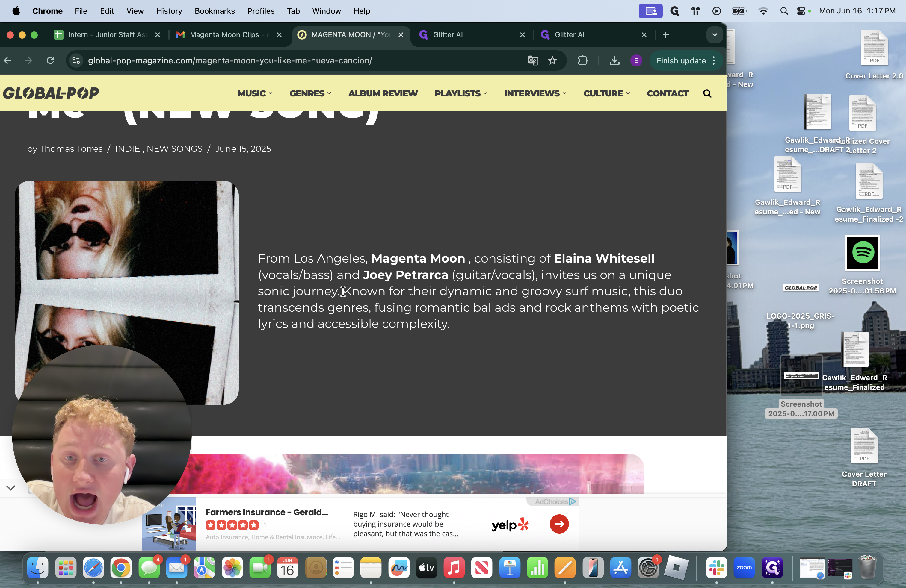This screenshot has width=906, height=588.
Task: Open Spotlight search in menu bar
Action: (x=784, y=11)
